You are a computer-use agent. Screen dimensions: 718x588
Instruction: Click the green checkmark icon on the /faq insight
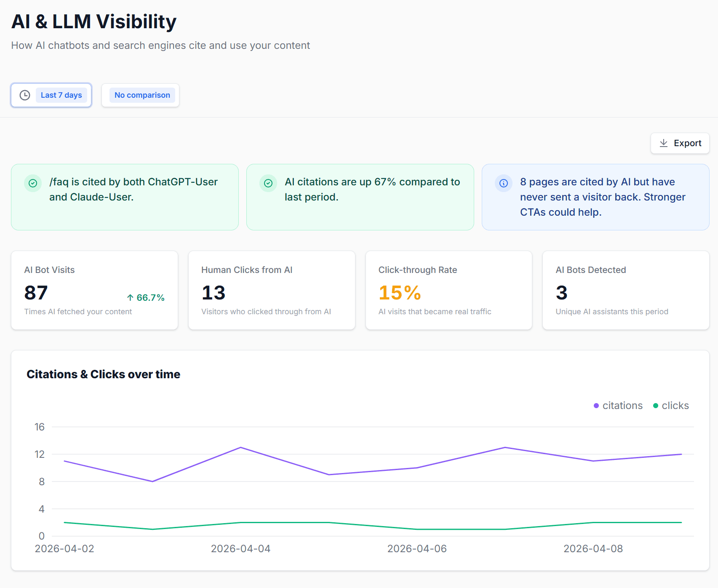33,183
